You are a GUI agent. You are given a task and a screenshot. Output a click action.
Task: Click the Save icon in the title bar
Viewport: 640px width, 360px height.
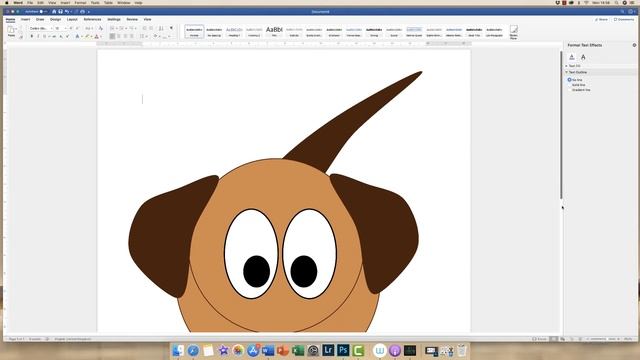60,11
